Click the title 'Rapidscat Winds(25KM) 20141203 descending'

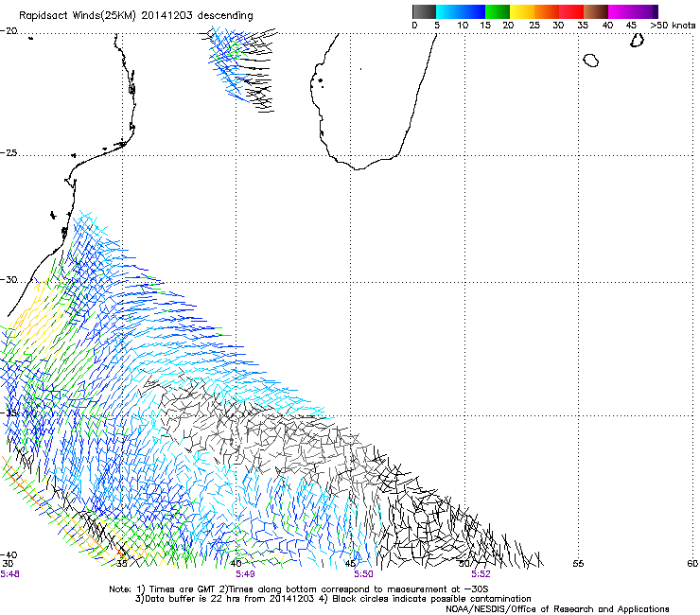(135, 16)
